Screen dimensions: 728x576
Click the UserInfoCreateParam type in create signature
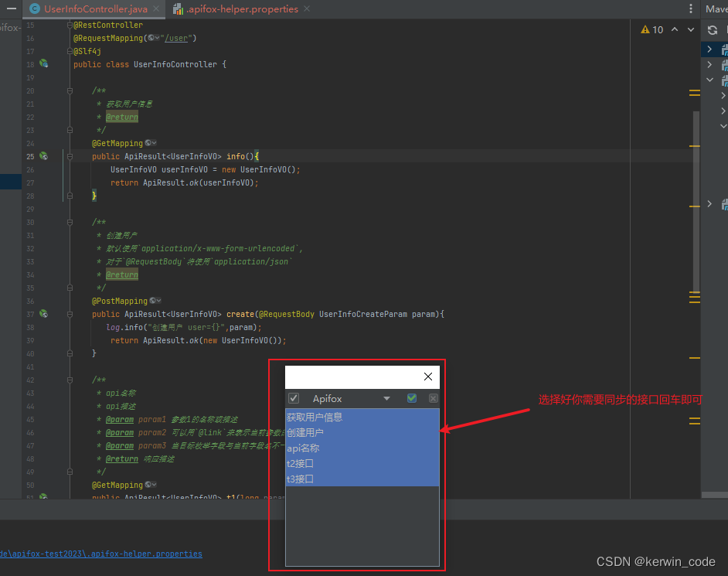(x=363, y=315)
